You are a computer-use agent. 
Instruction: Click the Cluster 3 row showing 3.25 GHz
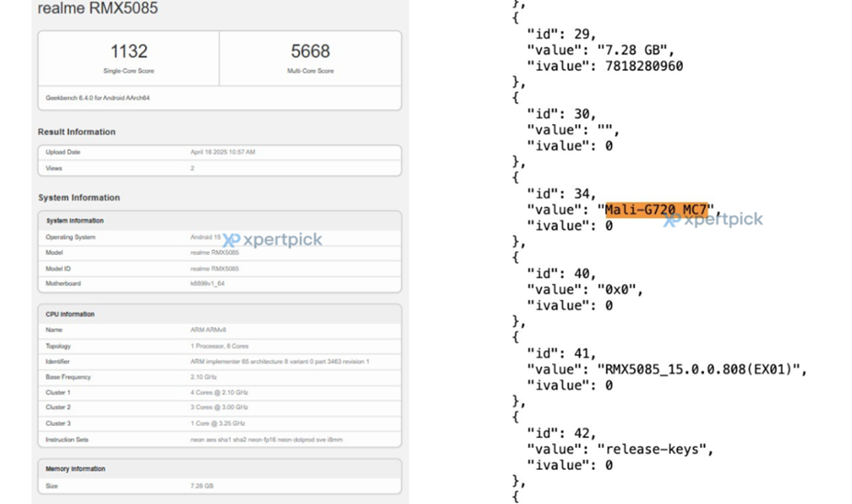pyautogui.click(x=219, y=424)
